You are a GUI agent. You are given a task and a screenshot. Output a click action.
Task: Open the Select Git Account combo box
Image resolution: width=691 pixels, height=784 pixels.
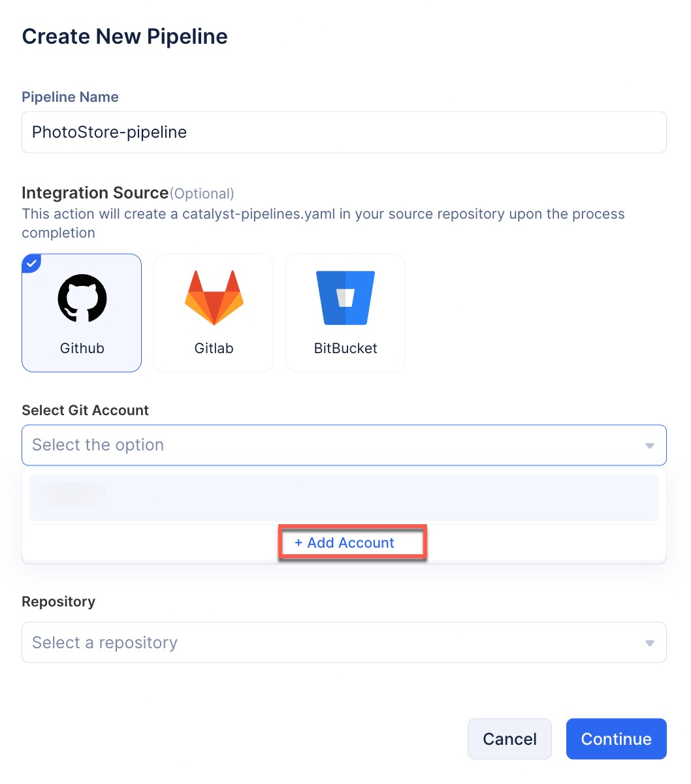point(327,445)
